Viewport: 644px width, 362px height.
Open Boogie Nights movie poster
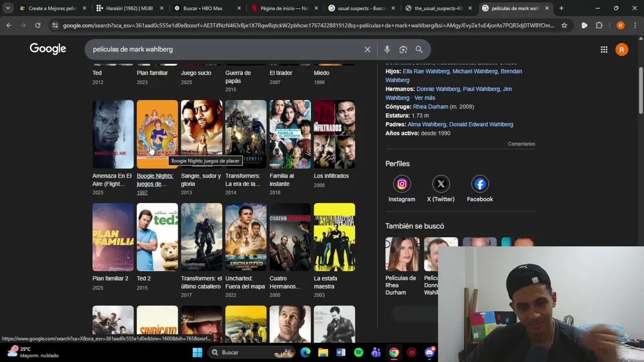coord(157,134)
